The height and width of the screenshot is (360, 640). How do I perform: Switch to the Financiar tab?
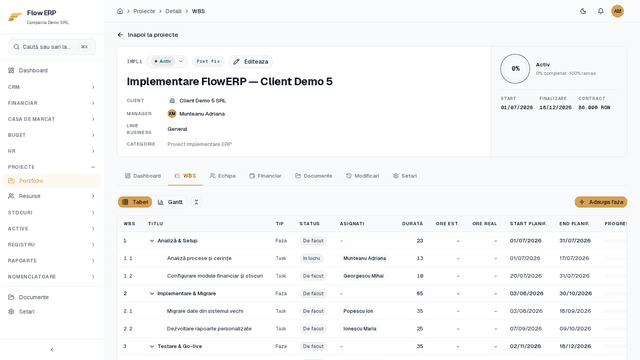coord(265,176)
